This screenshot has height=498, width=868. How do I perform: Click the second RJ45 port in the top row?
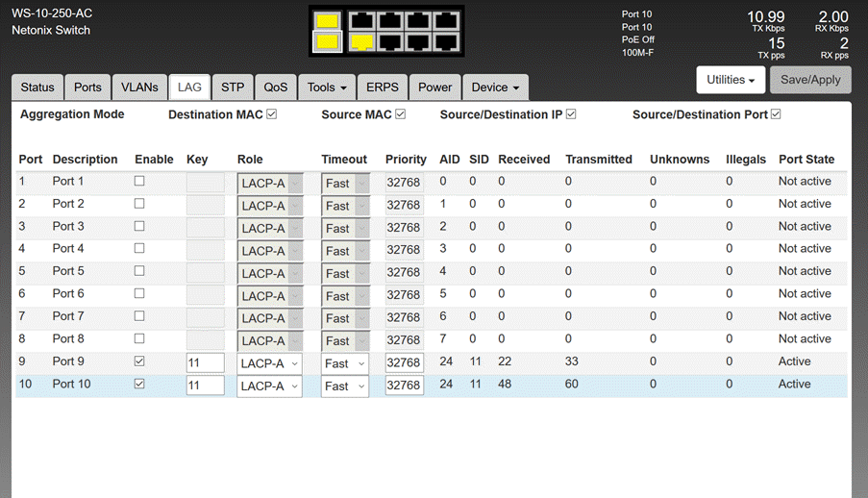390,20
